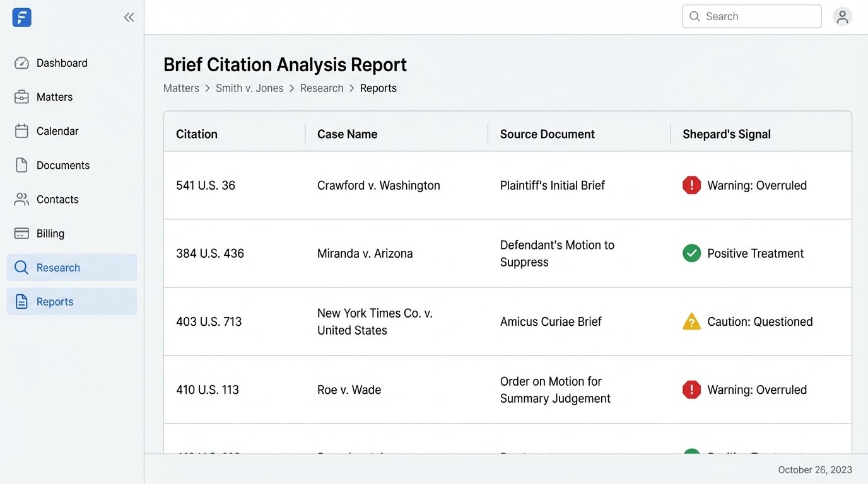Click the Matters breadcrumb link

[181, 88]
